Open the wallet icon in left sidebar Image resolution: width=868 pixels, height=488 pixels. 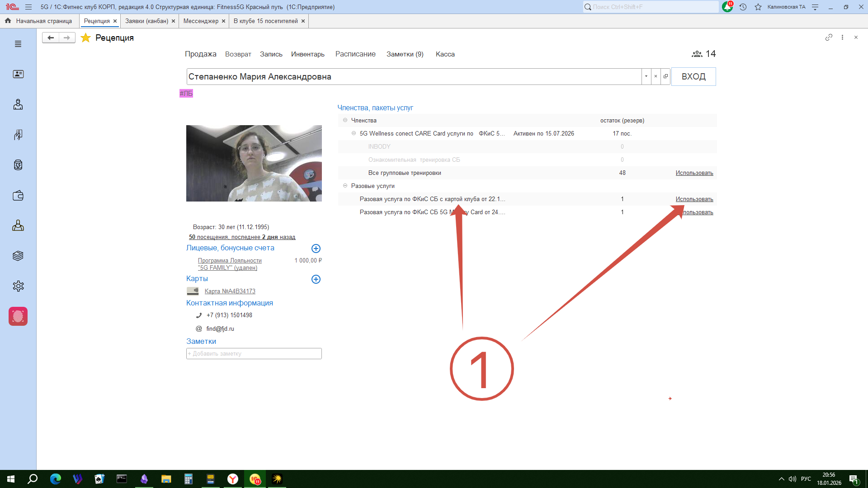point(18,196)
